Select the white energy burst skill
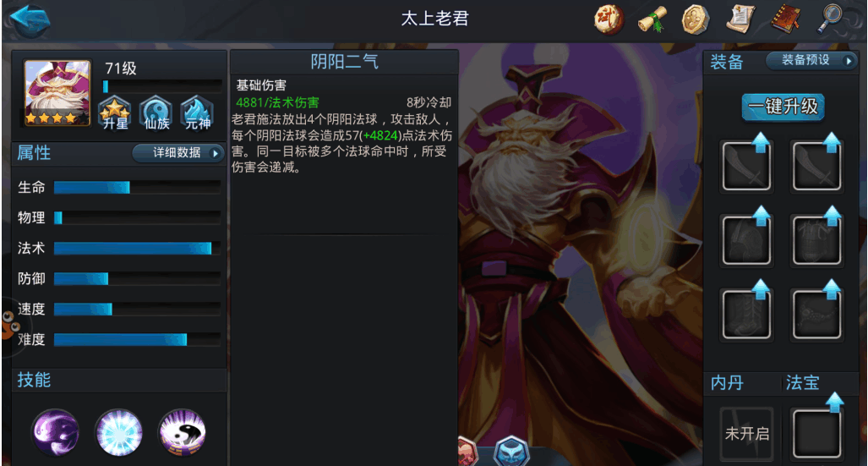Image resolution: width=868 pixels, height=466 pixels. click(118, 432)
